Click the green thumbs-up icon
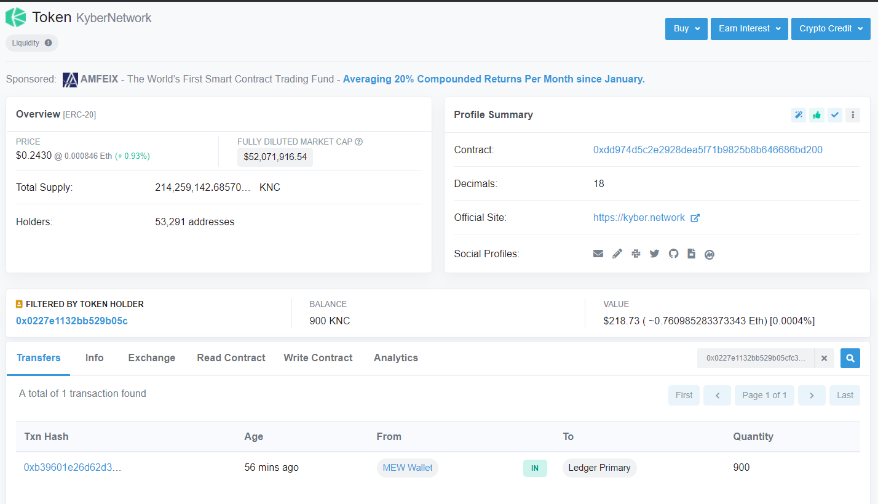 816,115
